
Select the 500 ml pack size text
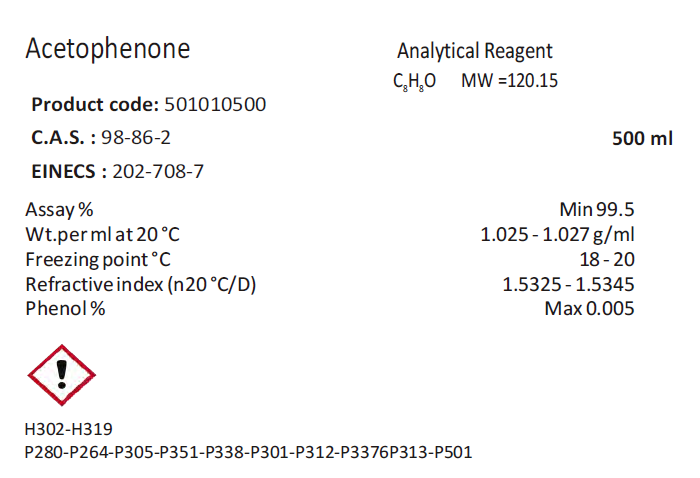point(642,139)
